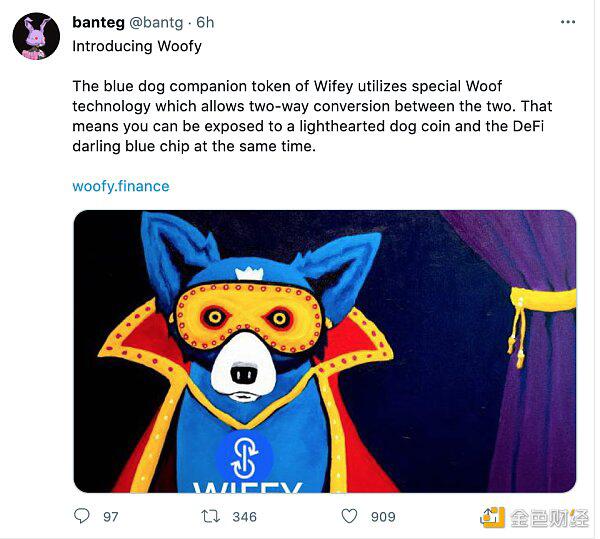Like the tweet with the heart icon
Viewport: 600px width, 539px height.
pyautogui.click(x=349, y=516)
